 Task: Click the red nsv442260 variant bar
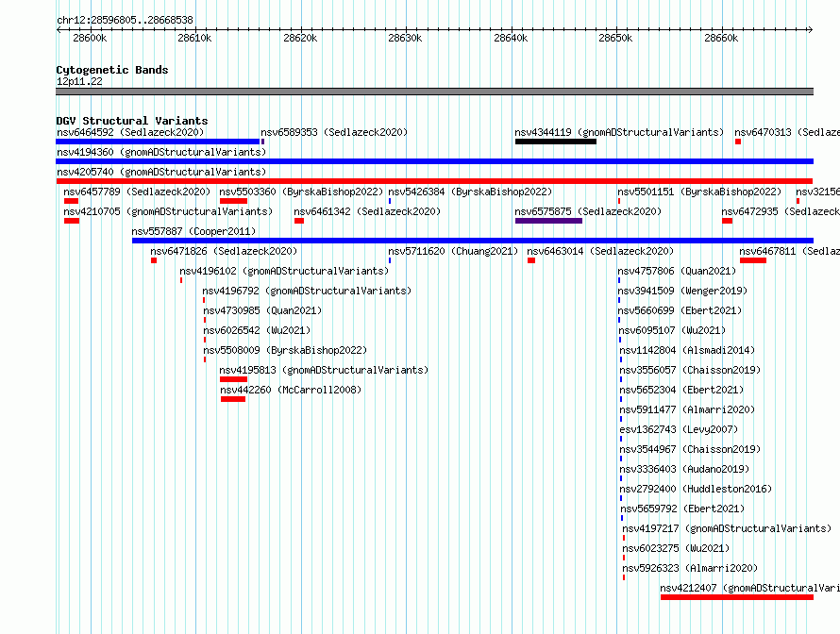[233, 399]
